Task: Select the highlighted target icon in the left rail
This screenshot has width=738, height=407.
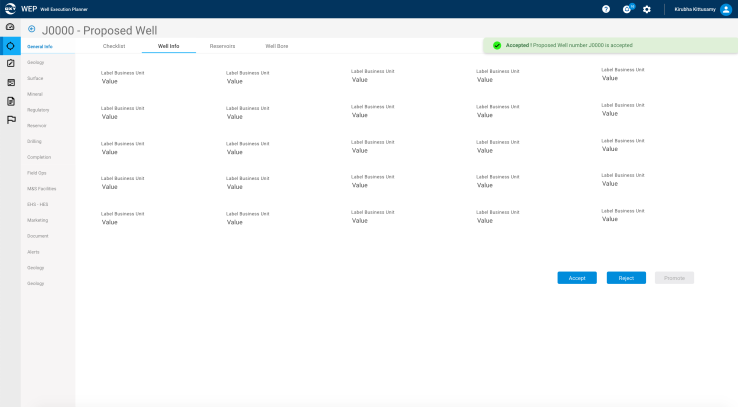Action: coord(10,46)
